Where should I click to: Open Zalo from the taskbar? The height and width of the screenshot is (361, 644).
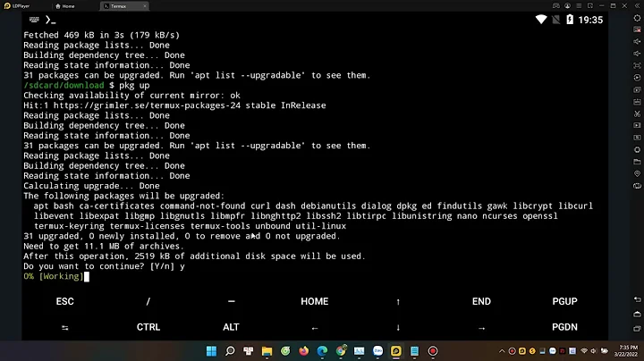[x=377, y=351]
